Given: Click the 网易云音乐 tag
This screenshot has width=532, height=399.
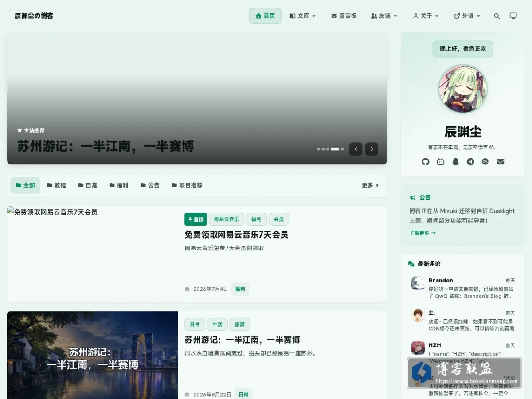Looking at the screenshot, I should click(227, 219).
